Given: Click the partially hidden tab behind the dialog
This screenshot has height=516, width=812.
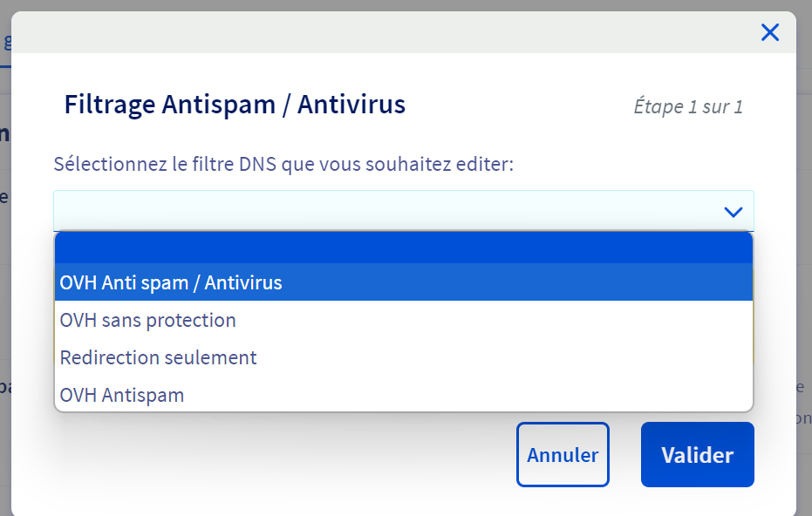Looking at the screenshot, I should pyautogui.click(x=5, y=42).
